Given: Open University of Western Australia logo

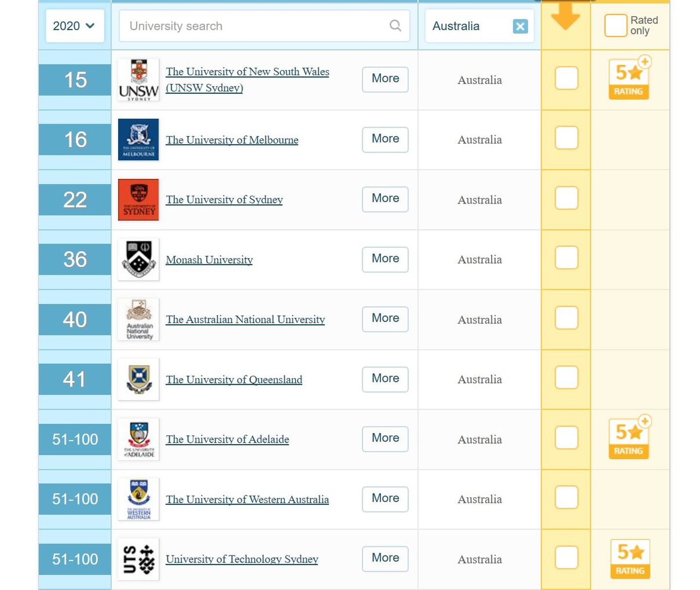Looking at the screenshot, I should [x=139, y=499].
